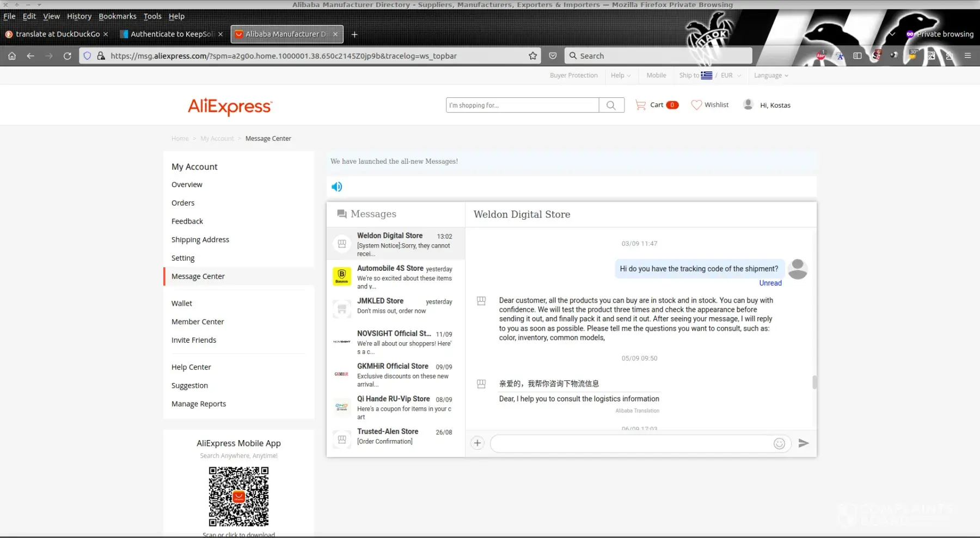Go to Shipping Address settings

pyautogui.click(x=200, y=240)
